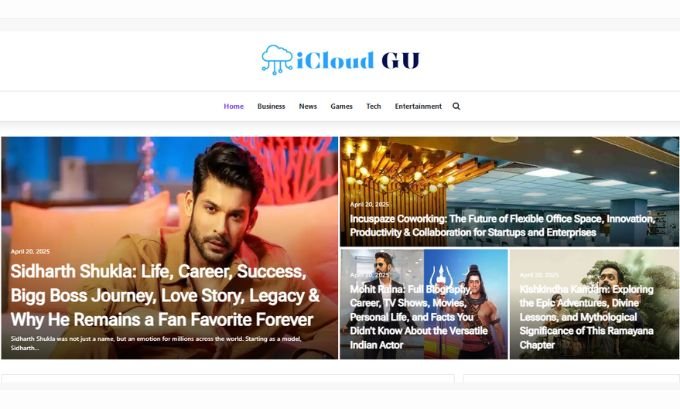Select the News menu item
The image size is (680, 409).
pos(308,106)
